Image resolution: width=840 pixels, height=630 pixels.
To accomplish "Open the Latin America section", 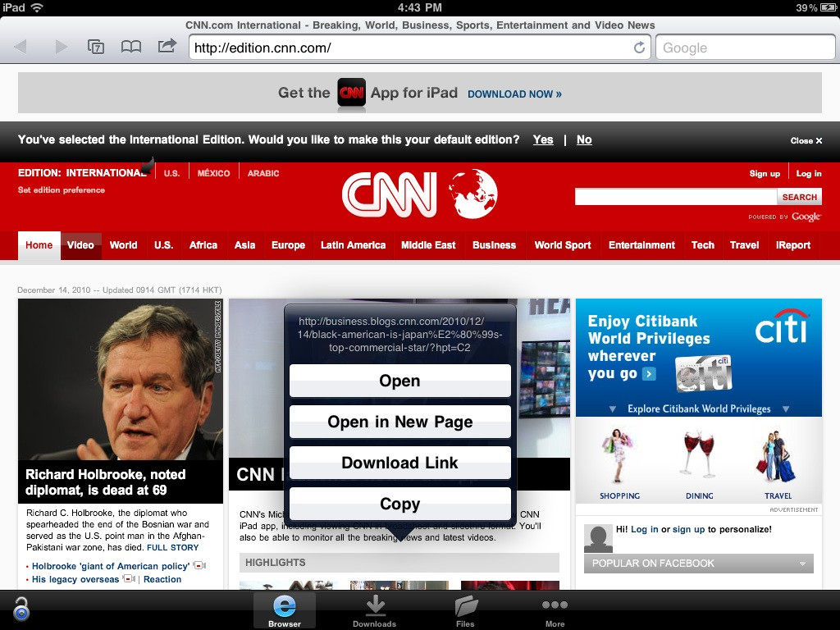I will (x=353, y=245).
